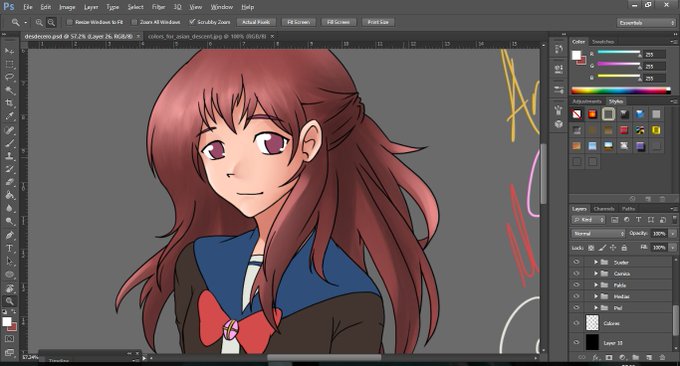Select the Pen tool
Image resolution: width=680 pixels, height=366 pixels.
coord(9,235)
